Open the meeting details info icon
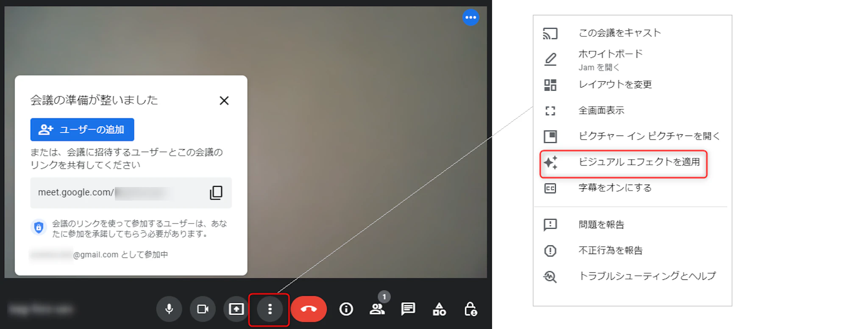The width and height of the screenshot is (868, 329). (346, 309)
